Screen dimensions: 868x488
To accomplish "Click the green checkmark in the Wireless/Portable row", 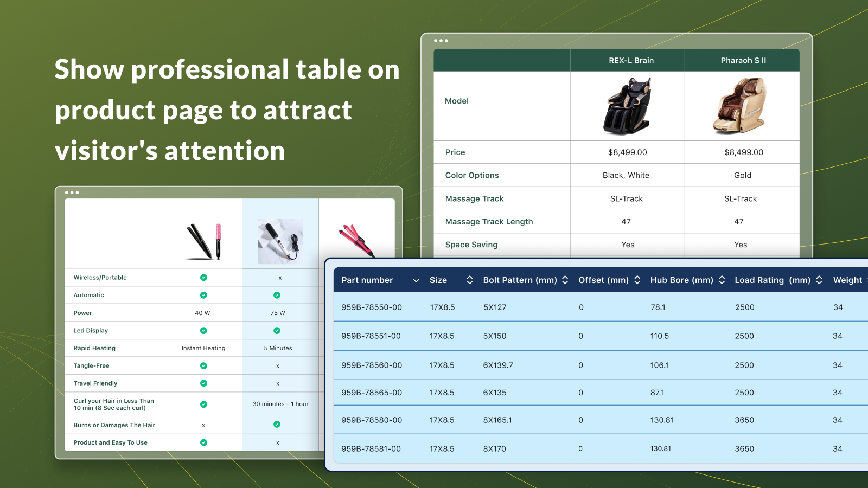I will pyautogui.click(x=204, y=277).
